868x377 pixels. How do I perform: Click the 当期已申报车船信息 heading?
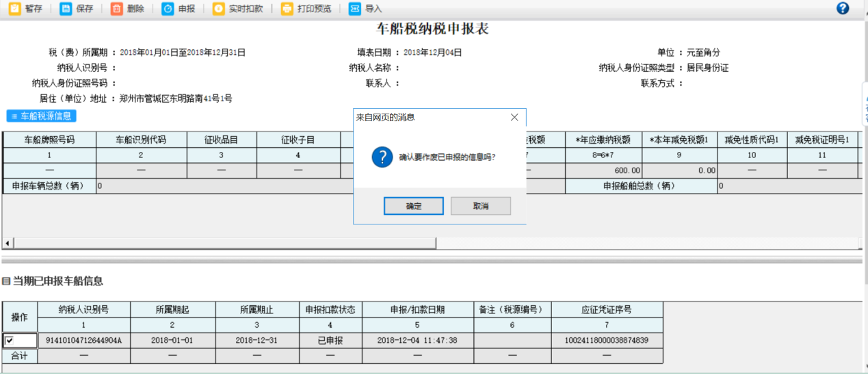[x=57, y=281]
